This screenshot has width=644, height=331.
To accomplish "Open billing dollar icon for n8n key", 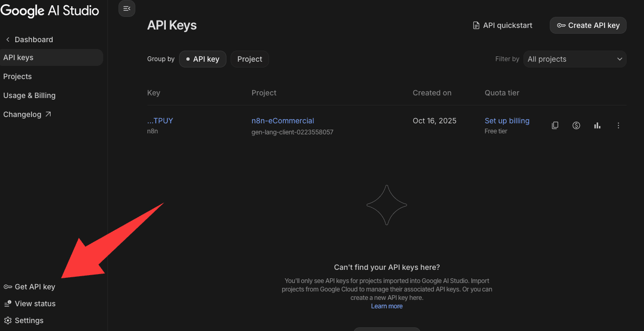I will coord(576,125).
